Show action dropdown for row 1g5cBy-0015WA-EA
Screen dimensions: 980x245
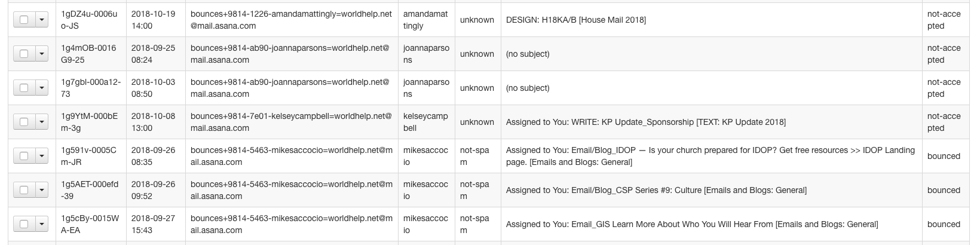click(x=41, y=224)
